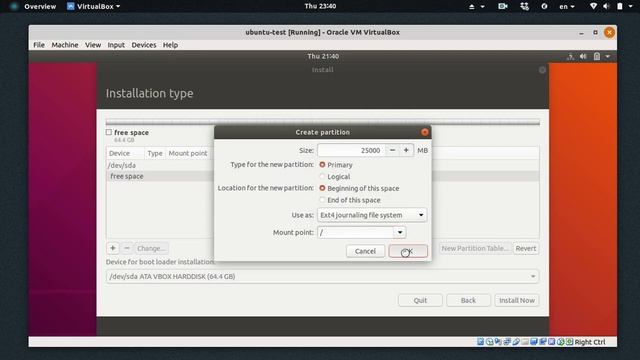This screenshot has height=360, width=640.
Task: Open the Mount point dropdown arrow
Action: pyautogui.click(x=400, y=232)
